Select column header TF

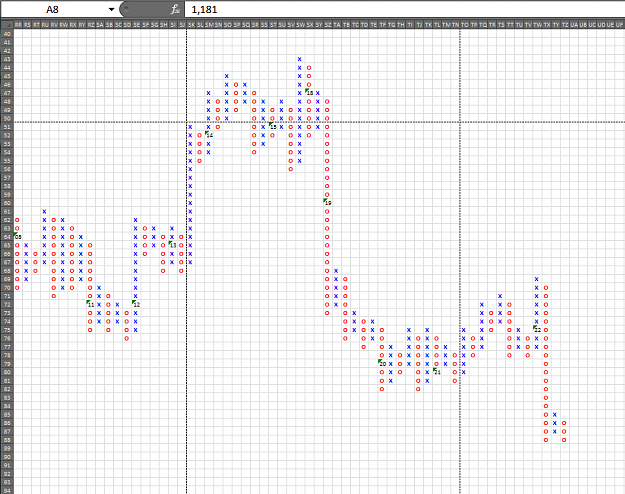pos(383,25)
